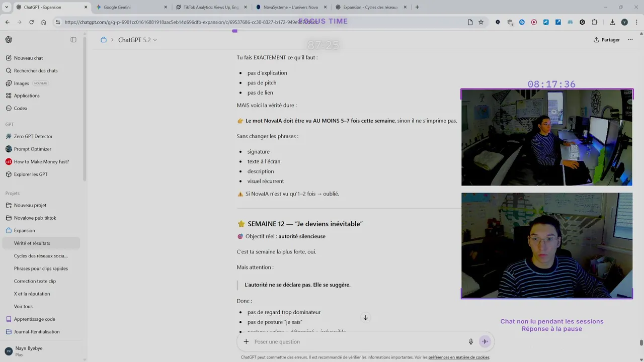
Task: Close the Google Gemini tab
Action: 166,7
